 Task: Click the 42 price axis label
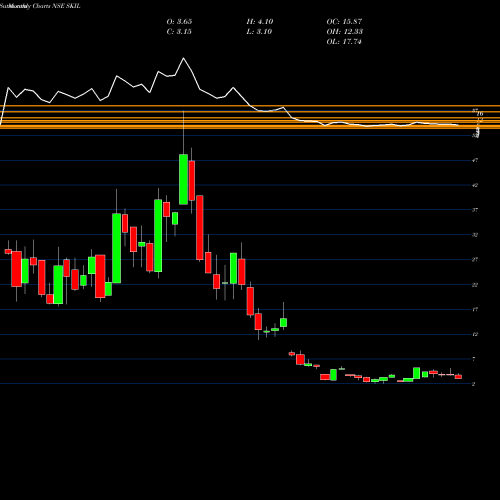pyautogui.click(x=475, y=185)
